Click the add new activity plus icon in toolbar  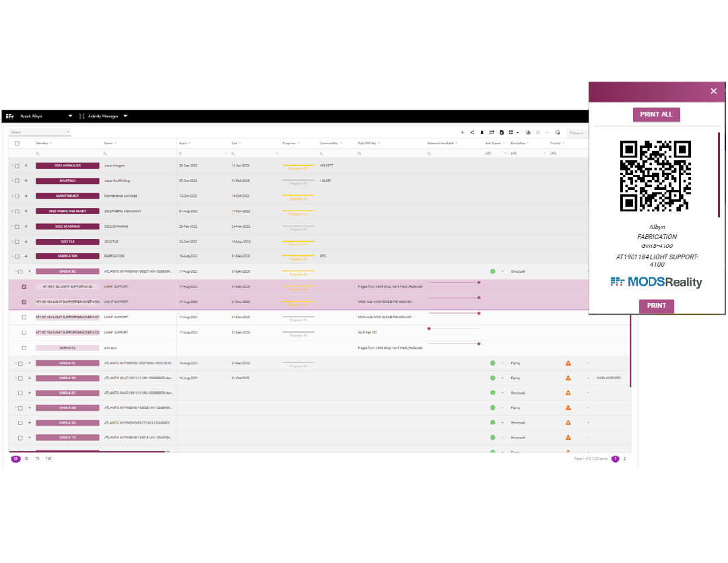coord(462,132)
